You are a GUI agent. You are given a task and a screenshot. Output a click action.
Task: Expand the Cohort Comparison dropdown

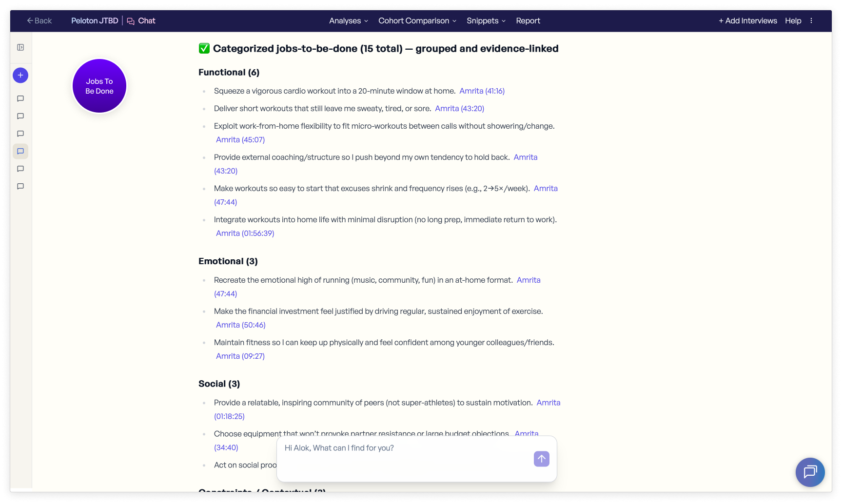(417, 20)
